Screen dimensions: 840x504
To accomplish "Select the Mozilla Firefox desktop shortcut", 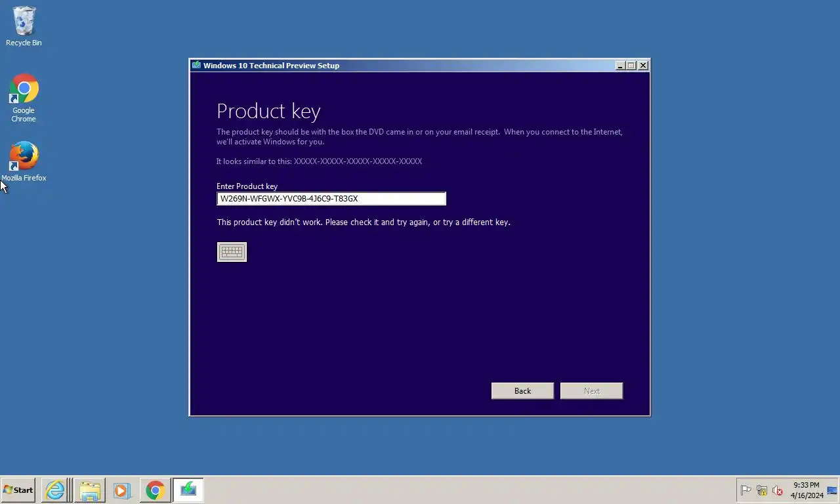I will pos(24,161).
